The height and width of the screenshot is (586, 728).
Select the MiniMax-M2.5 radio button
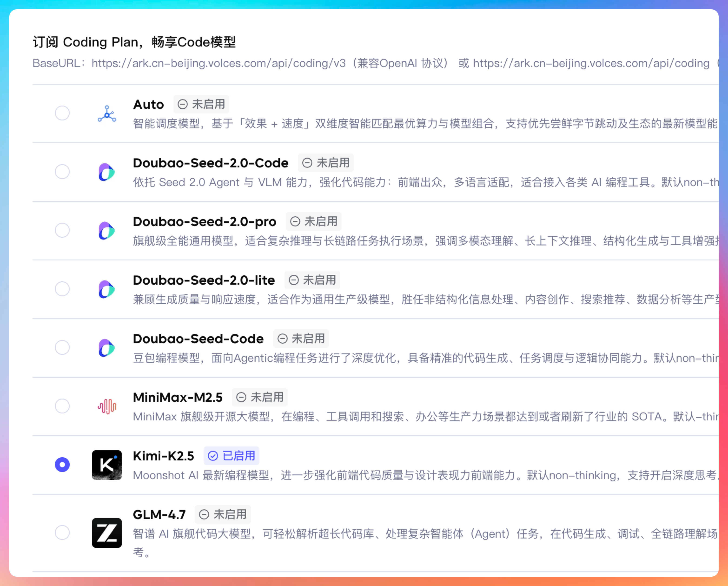click(x=63, y=406)
